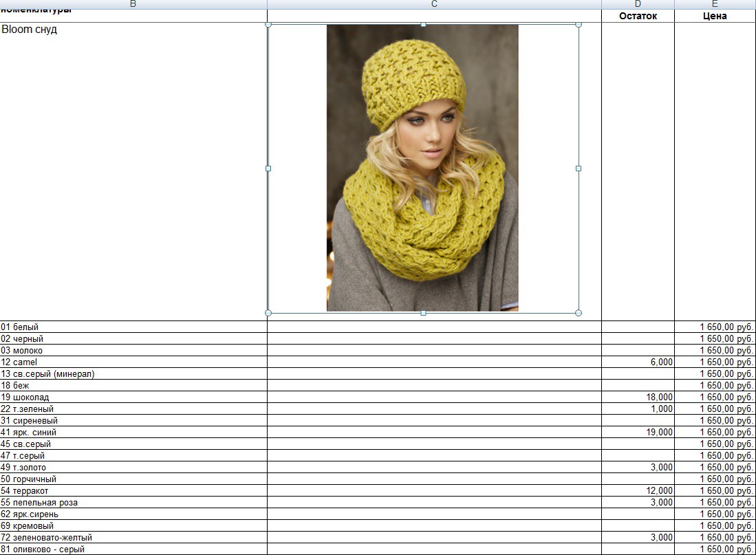
Task: Select the "Цена" header cell
Action: 715,16
